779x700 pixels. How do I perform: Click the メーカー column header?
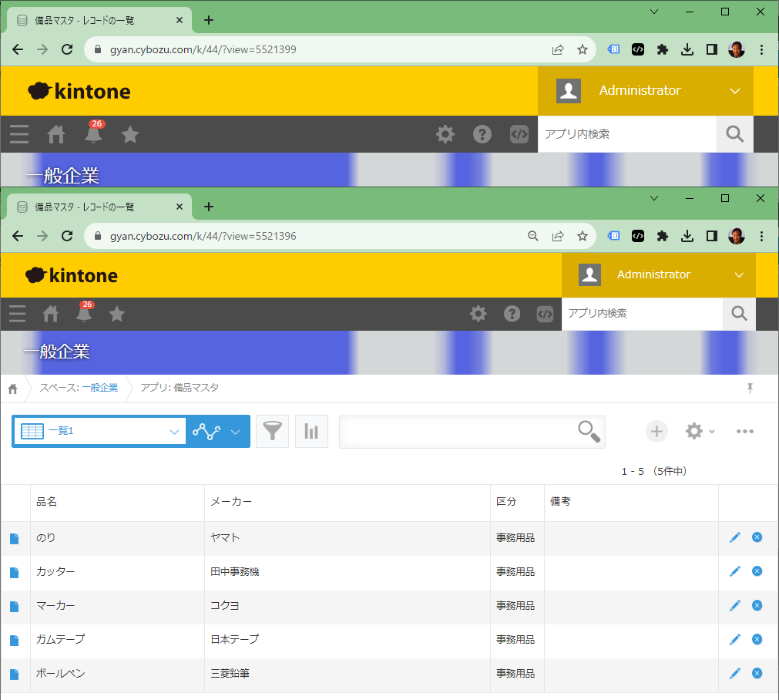click(231, 502)
